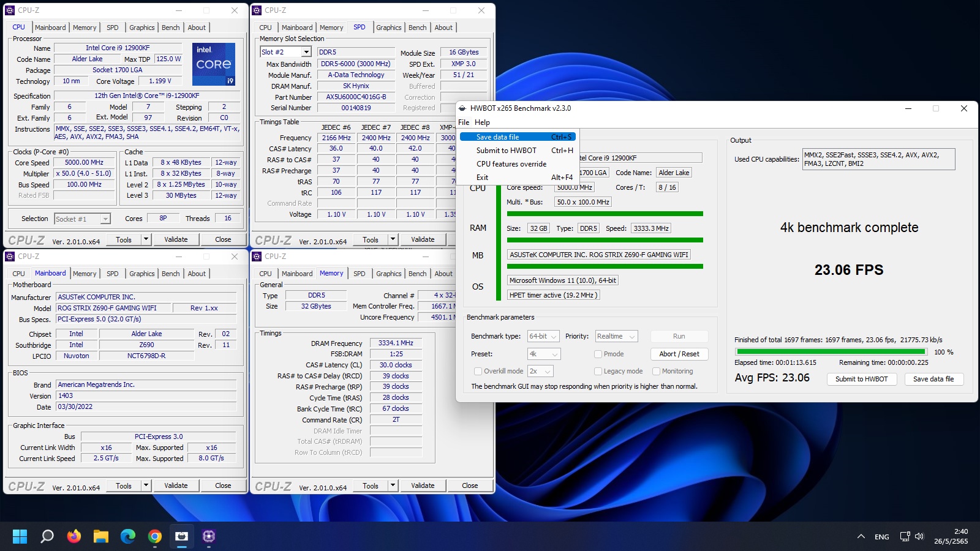Image resolution: width=980 pixels, height=551 pixels.
Task: Expand Tools arrow in CPU window
Action: [x=146, y=239]
